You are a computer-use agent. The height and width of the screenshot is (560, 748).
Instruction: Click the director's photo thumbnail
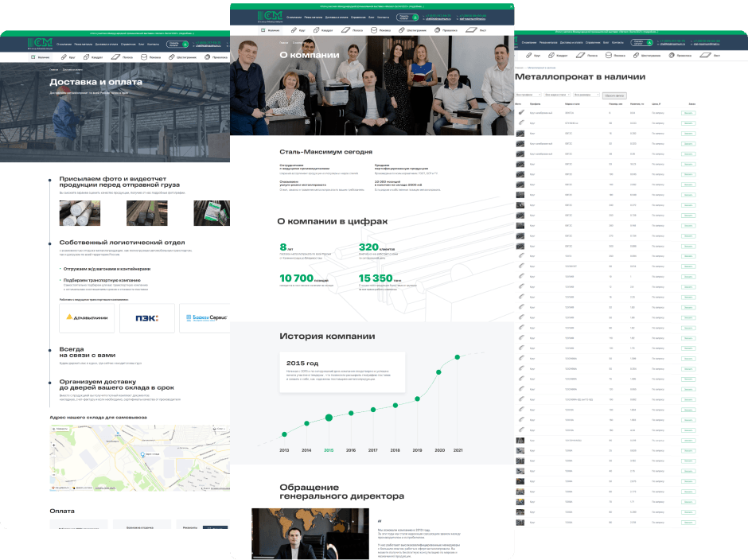tap(310, 534)
